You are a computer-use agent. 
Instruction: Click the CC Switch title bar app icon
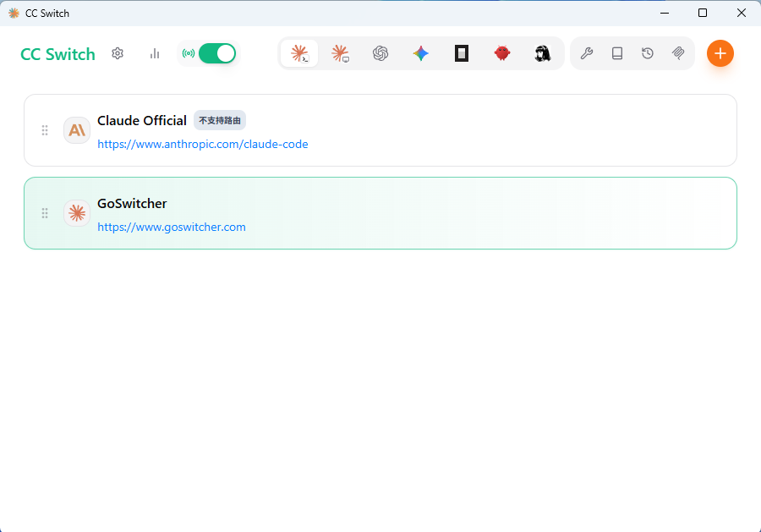[14, 13]
